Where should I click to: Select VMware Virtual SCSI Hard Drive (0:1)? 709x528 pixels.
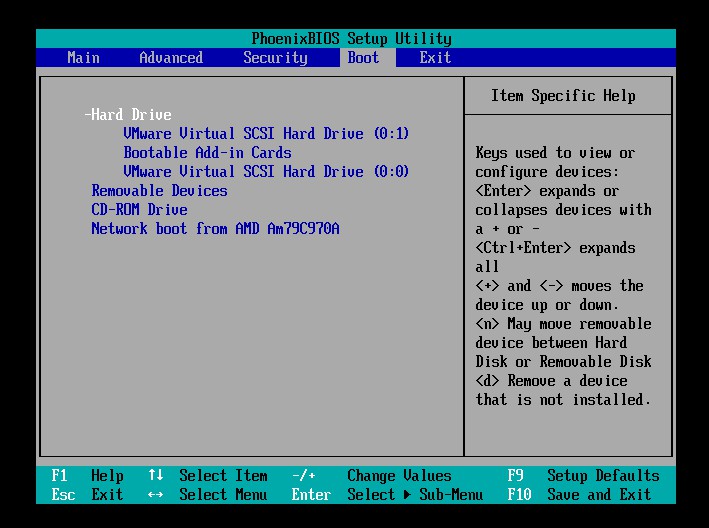(266, 133)
